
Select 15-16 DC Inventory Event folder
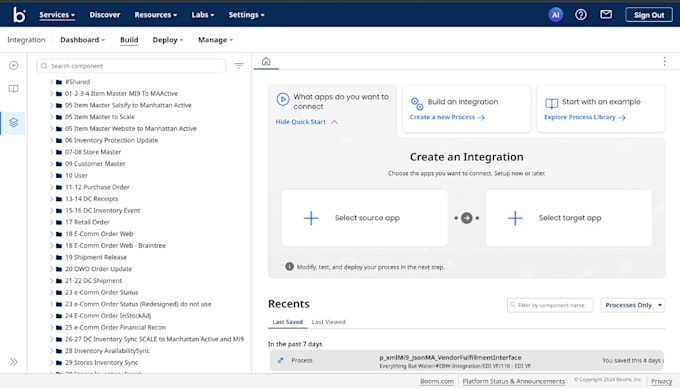click(102, 211)
